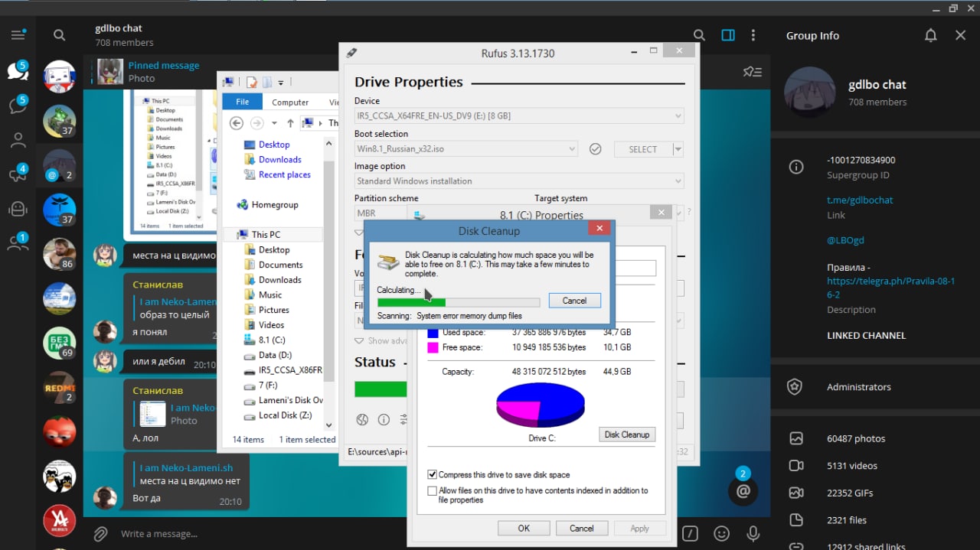The width and height of the screenshot is (980, 550).
Task: Click the info circle icon beside Supergroup ID
Action: coord(796,167)
